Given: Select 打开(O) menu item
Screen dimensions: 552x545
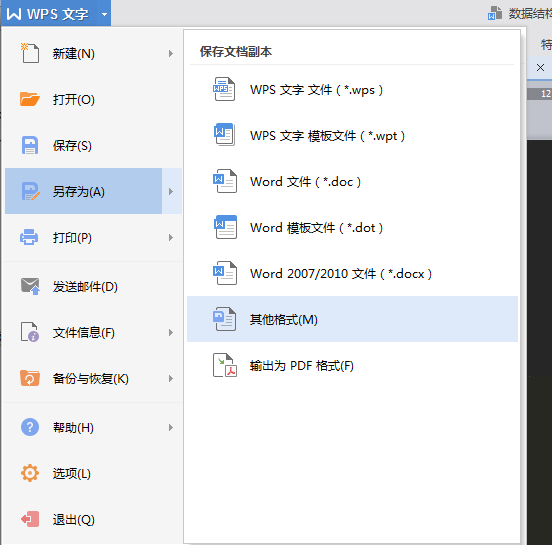Looking at the screenshot, I should point(93,99).
